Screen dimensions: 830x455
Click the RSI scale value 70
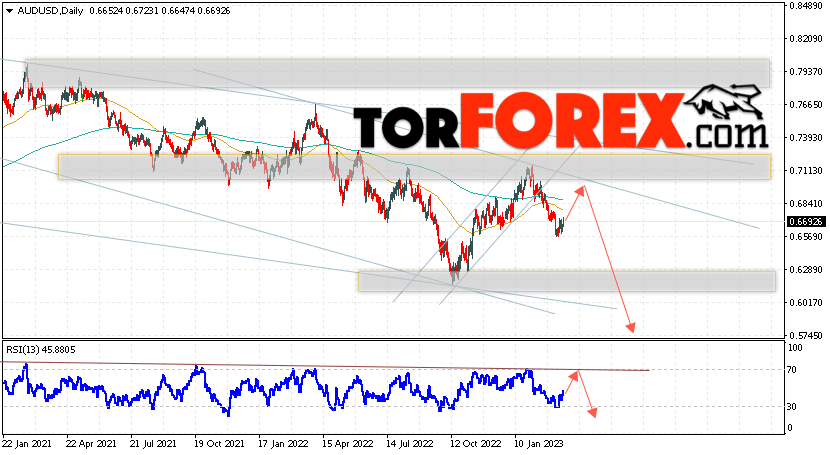point(792,370)
